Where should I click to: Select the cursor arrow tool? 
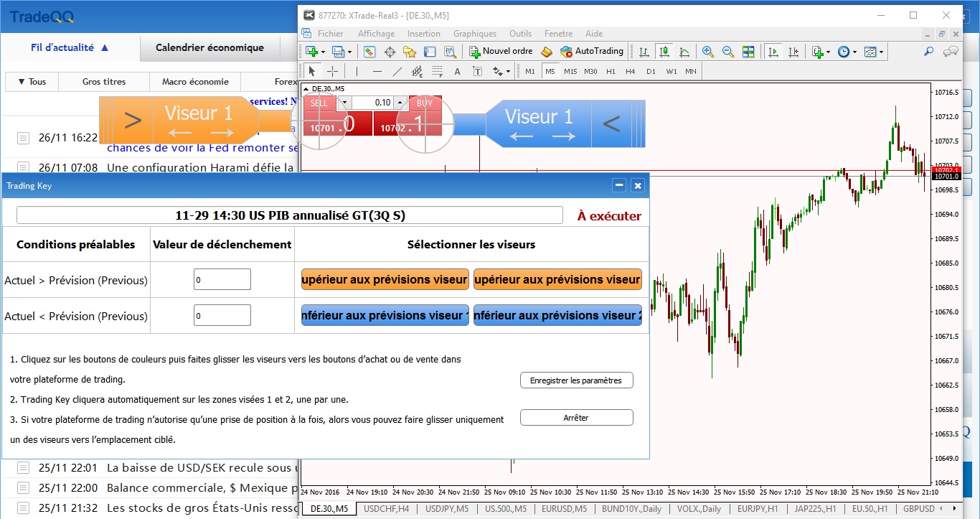tap(312, 71)
